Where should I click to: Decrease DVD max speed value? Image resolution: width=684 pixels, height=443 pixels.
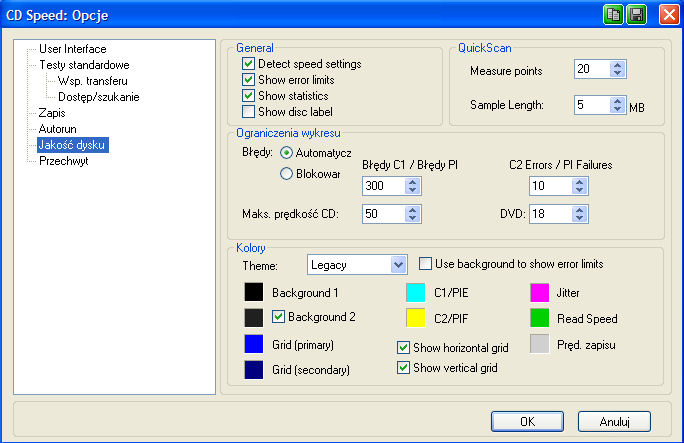click(579, 218)
